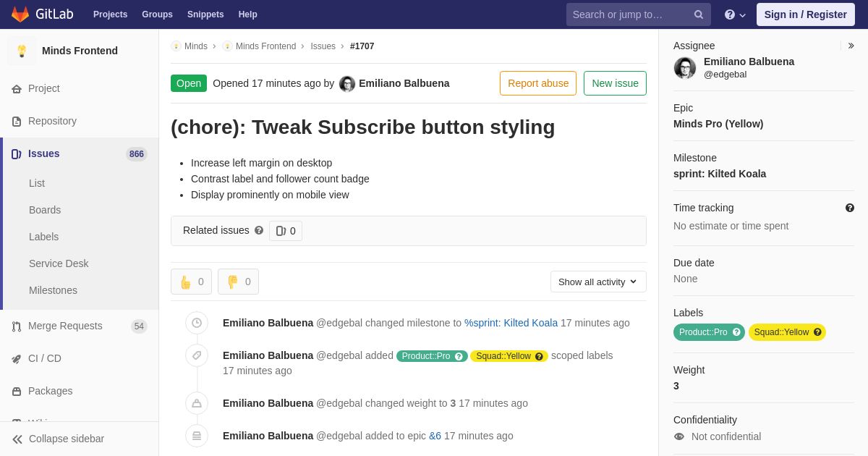The height and width of the screenshot is (456, 868).
Task: Open Milestones under Issues
Action: pyautogui.click(x=53, y=290)
